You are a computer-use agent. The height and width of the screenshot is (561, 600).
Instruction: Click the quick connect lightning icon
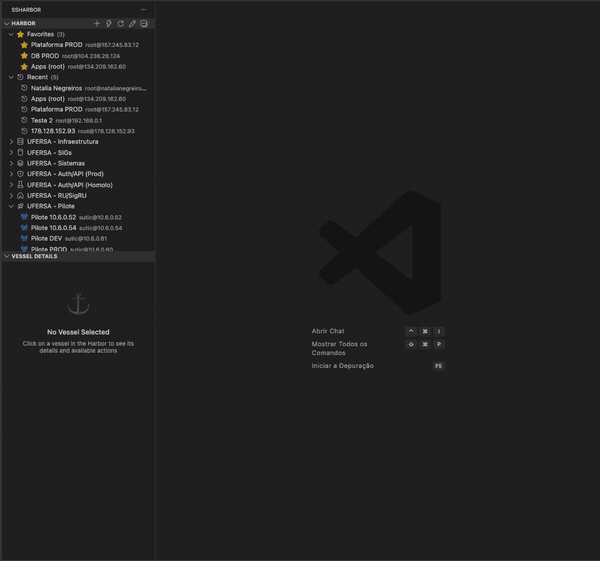109,24
